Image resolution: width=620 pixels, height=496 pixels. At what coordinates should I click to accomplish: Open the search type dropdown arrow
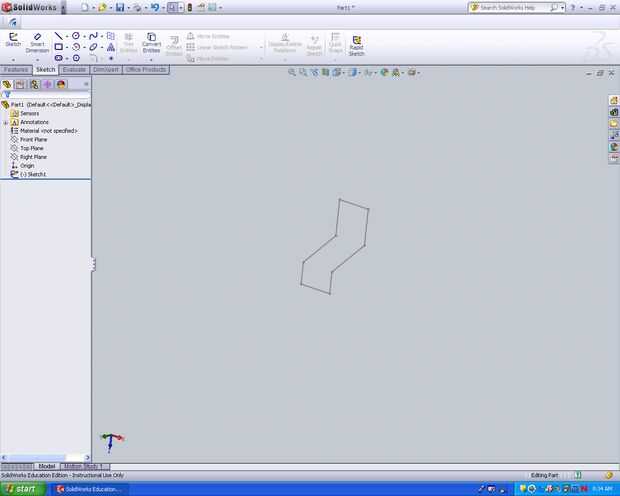tap(562, 8)
